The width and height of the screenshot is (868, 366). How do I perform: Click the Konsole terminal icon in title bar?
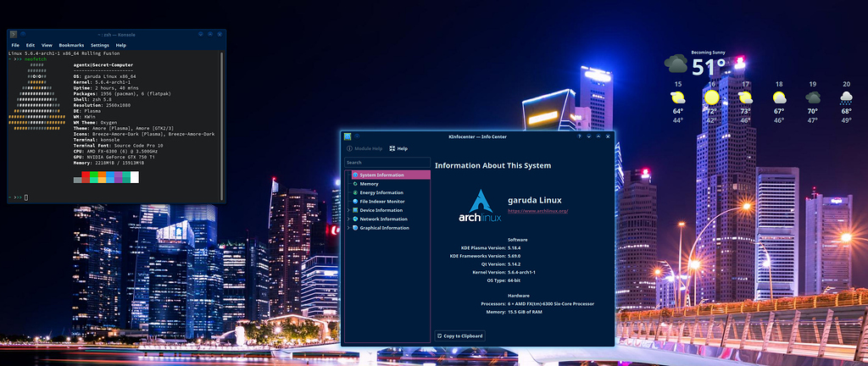coord(14,34)
